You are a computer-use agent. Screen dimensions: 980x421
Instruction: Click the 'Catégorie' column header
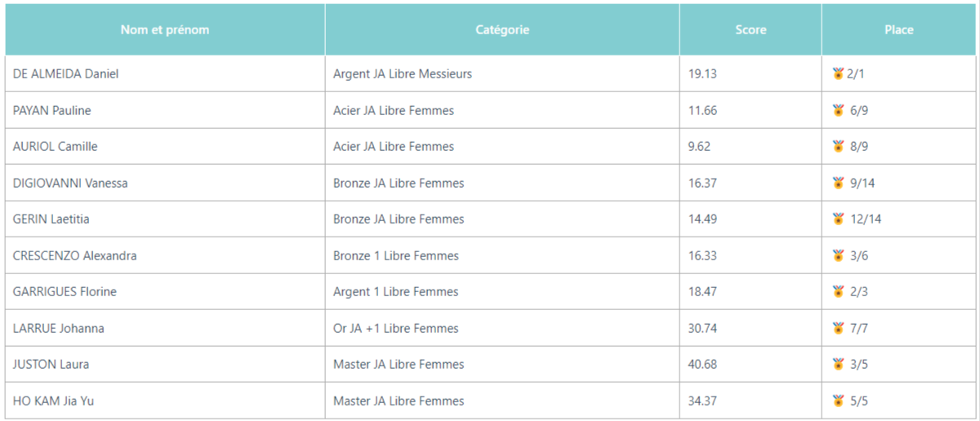[502, 29]
